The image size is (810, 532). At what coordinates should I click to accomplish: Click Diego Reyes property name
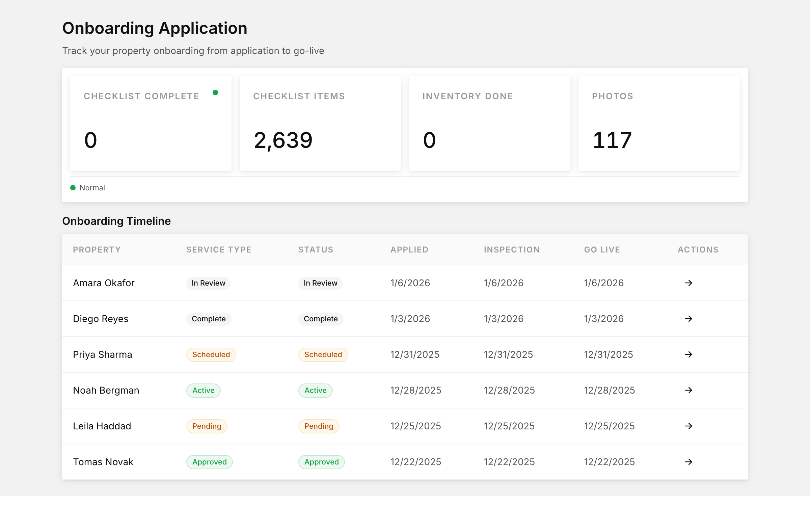click(x=101, y=319)
